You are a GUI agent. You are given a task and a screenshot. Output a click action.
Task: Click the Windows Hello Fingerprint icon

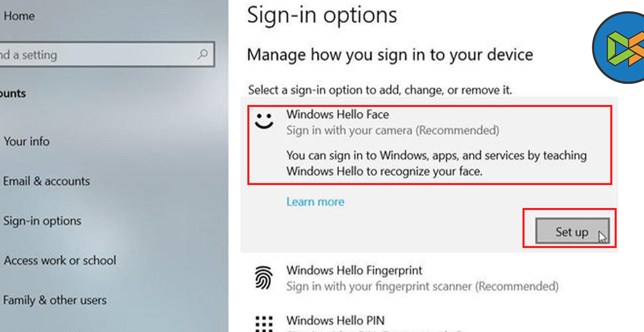264,278
